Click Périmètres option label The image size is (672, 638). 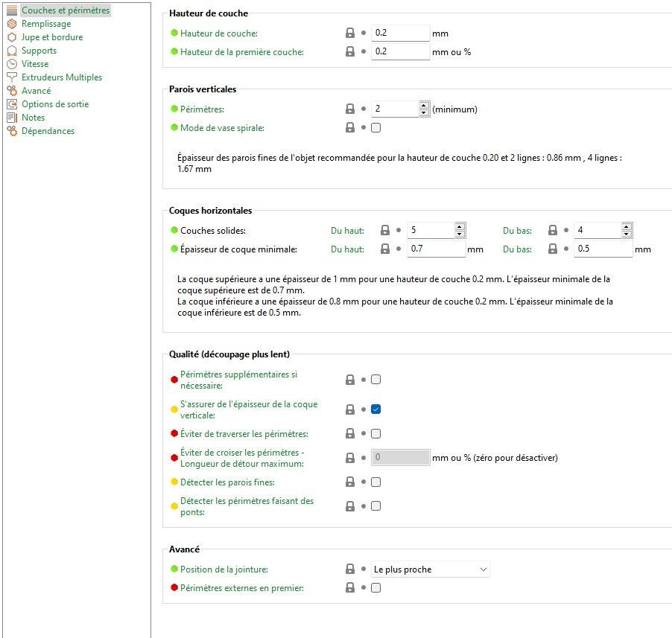pos(202,109)
